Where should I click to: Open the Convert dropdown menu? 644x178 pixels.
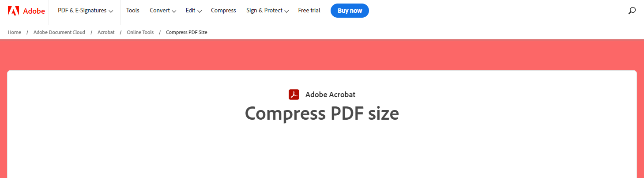163,11
